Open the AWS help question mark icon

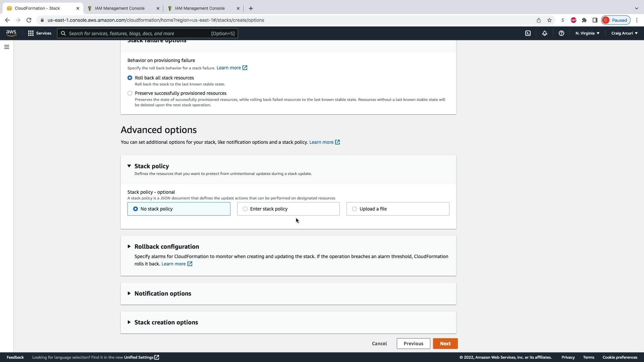561,33
